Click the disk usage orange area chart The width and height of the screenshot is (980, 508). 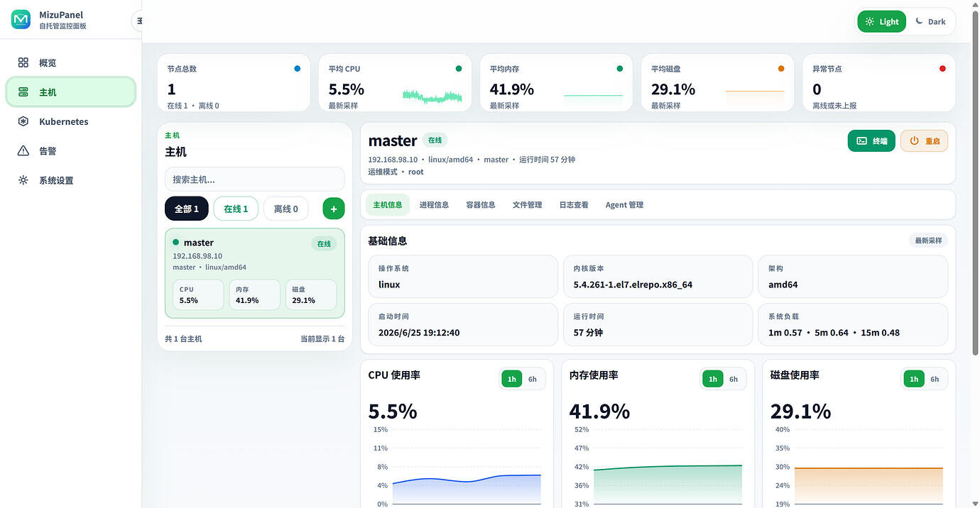pos(869,486)
